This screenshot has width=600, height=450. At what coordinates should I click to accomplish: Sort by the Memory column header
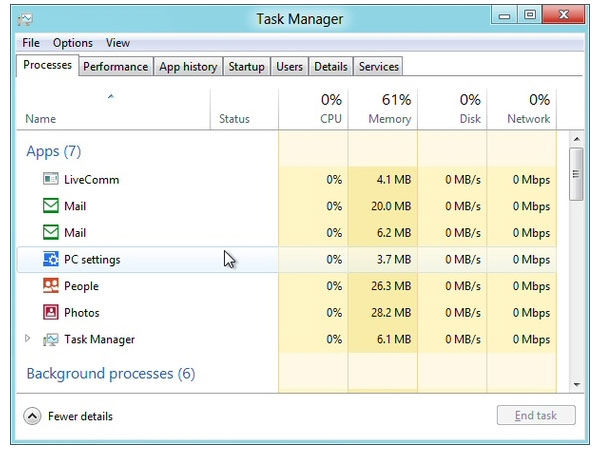pyautogui.click(x=383, y=109)
